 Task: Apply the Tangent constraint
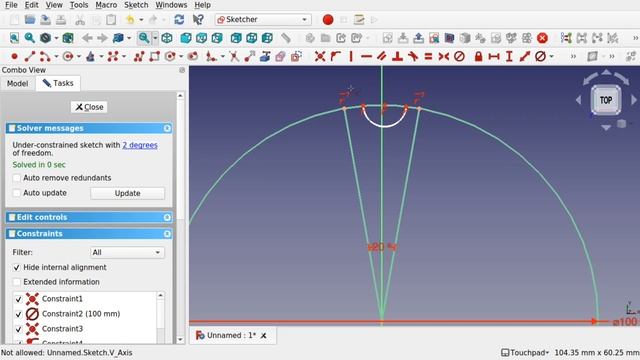[x=413, y=56]
